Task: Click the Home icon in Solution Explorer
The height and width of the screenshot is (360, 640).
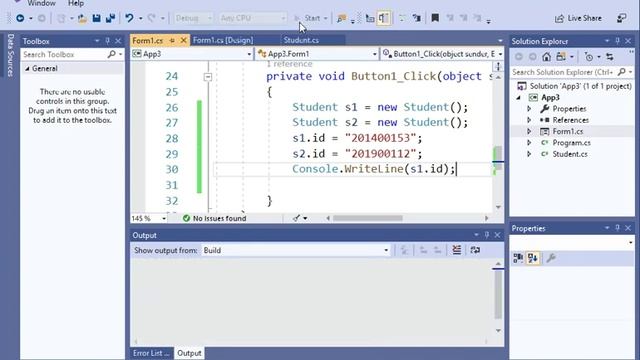Action: point(547,57)
